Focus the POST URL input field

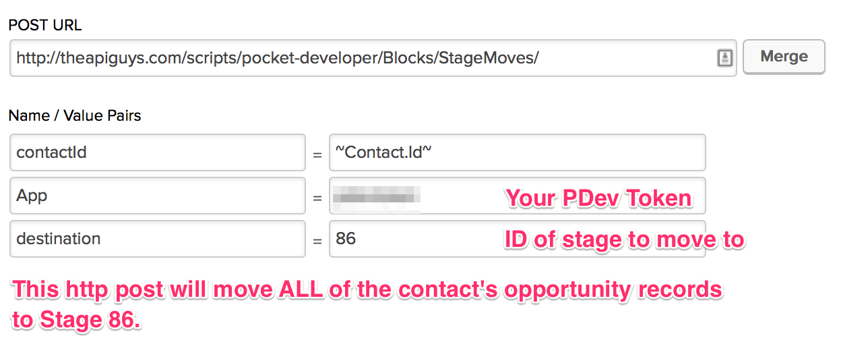[x=373, y=58]
